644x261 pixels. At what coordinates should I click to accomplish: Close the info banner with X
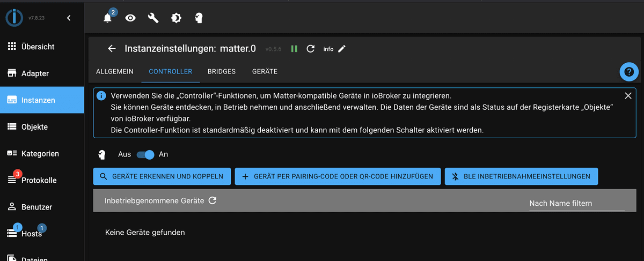tap(628, 96)
